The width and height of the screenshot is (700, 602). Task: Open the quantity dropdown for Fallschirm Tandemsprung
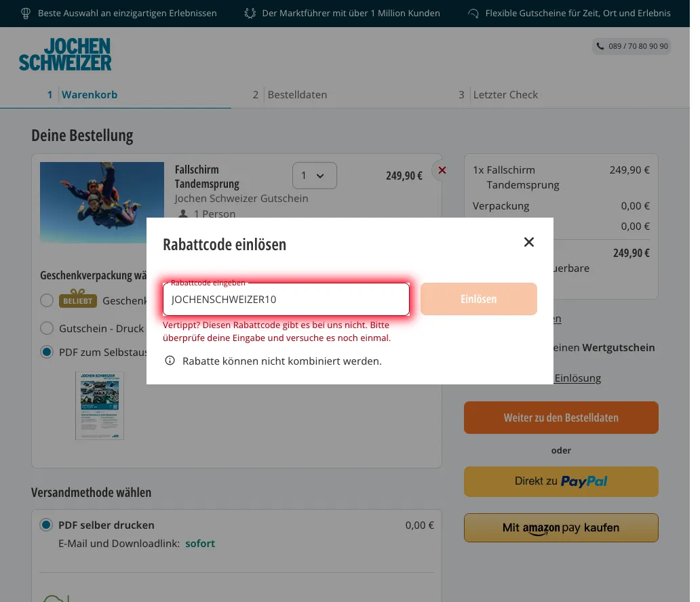(x=314, y=176)
